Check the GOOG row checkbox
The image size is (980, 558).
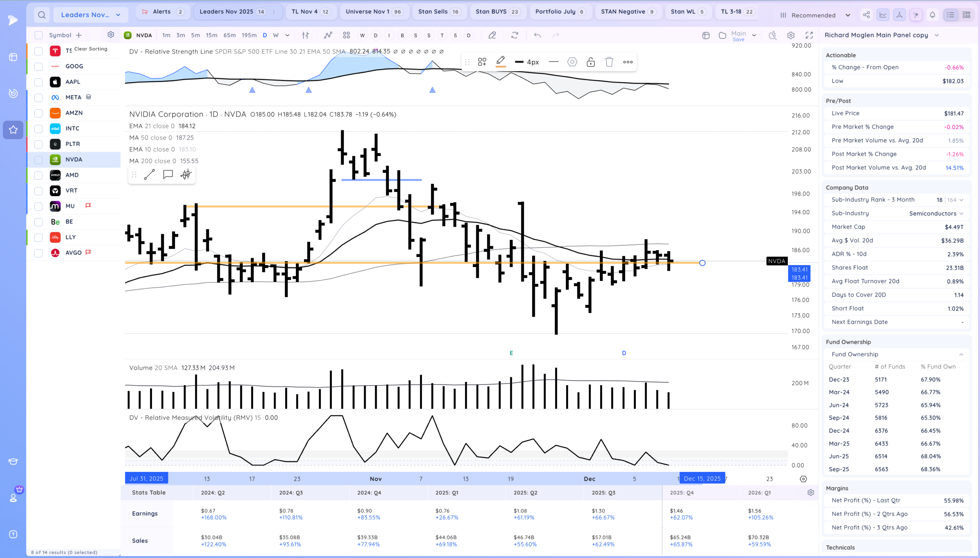(x=38, y=67)
